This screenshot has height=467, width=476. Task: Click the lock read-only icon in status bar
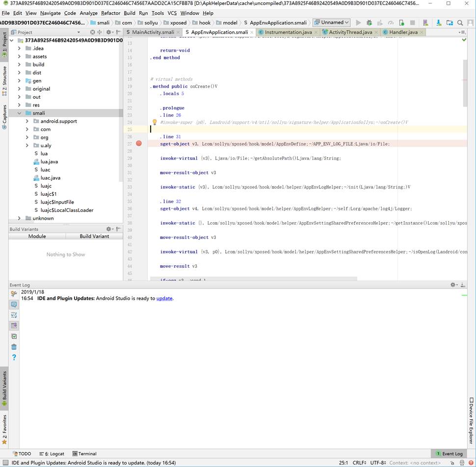pyautogui.click(x=452, y=463)
